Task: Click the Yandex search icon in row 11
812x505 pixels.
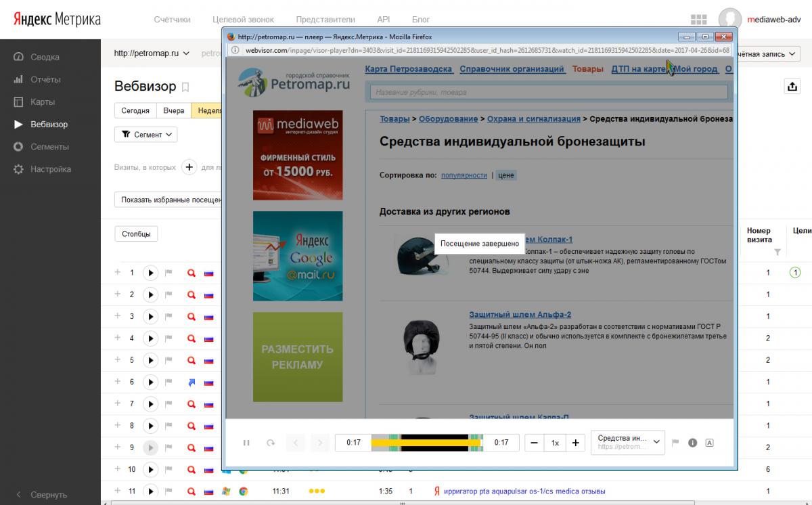Action: coord(437,491)
